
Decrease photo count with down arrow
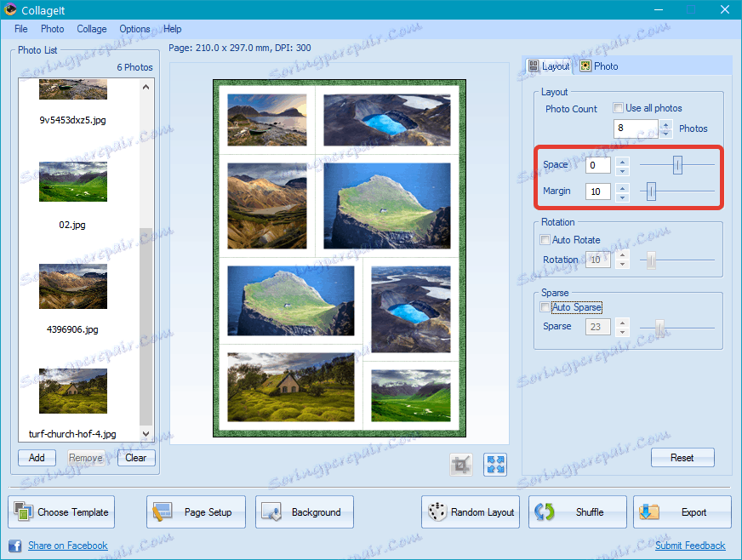[x=665, y=133]
